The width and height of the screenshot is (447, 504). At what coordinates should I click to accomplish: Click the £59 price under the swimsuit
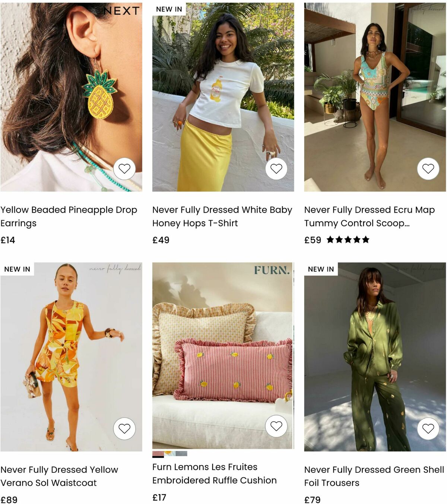click(311, 240)
